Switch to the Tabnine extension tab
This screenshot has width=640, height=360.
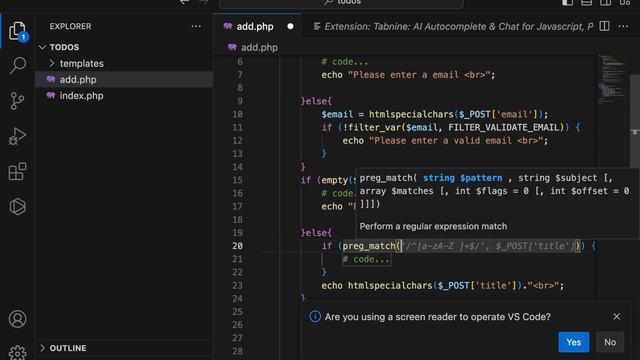453,27
